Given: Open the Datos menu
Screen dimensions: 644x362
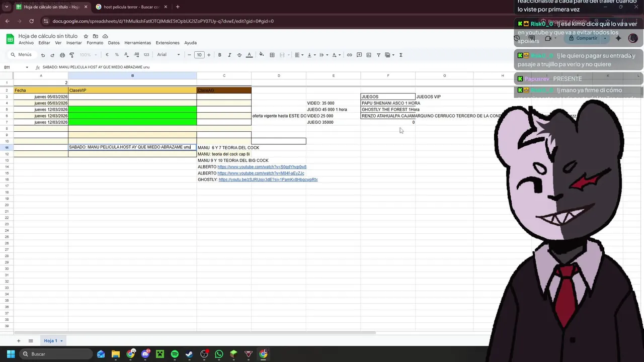Looking at the screenshot, I should pyautogui.click(x=114, y=43).
